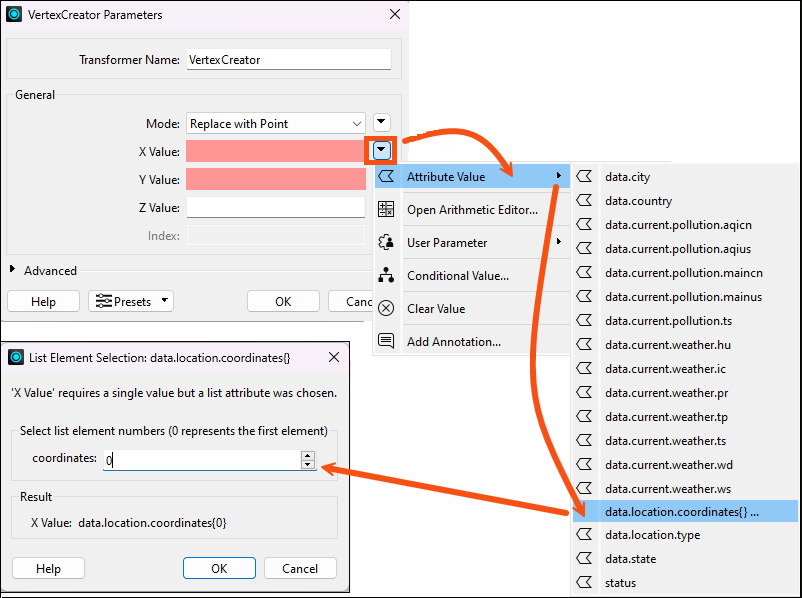Viewport: 802px width, 598px height.
Task: Open dropdown arrow right of Mode field
Action: [x=381, y=123]
